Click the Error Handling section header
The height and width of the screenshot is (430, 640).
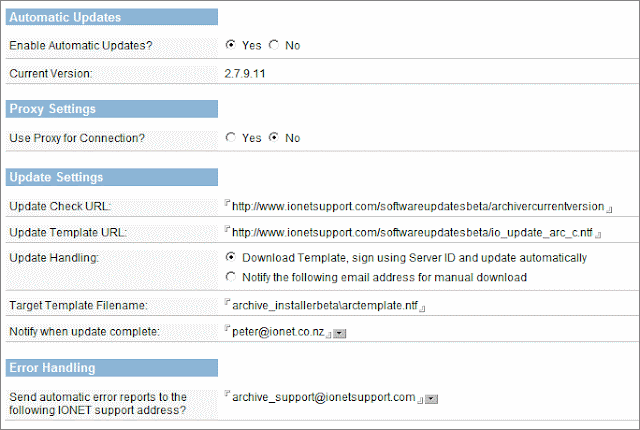[x=111, y=368]
